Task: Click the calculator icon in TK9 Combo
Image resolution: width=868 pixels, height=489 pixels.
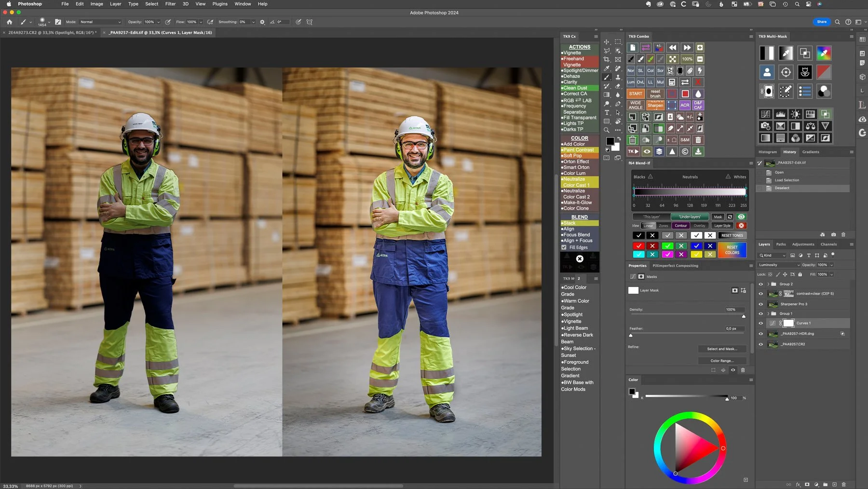Action: pos(672,82)
